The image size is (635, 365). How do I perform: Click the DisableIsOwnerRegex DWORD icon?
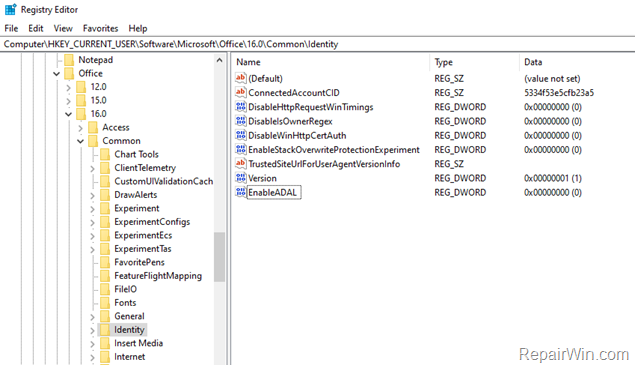[241, 121]
